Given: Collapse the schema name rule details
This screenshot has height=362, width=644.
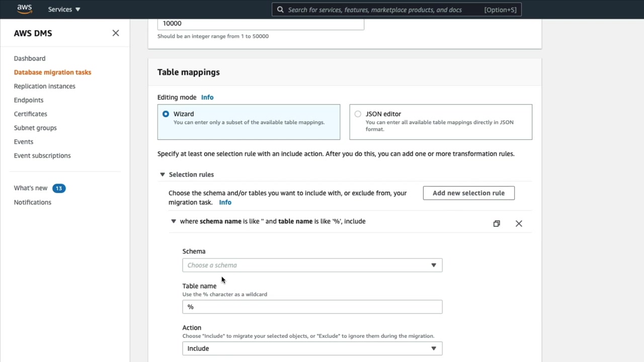Looking at the screenshot, I should click(174, 221).
